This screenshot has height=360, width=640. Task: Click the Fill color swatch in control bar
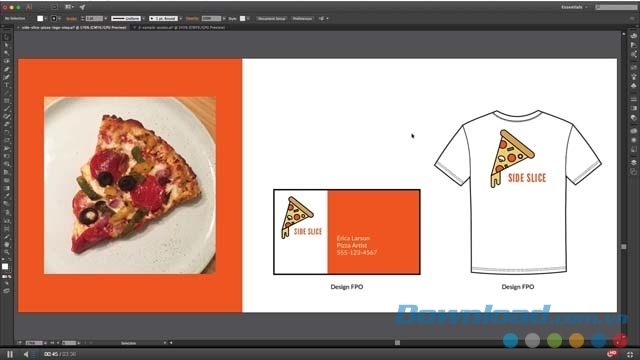[x=40, y=18]
